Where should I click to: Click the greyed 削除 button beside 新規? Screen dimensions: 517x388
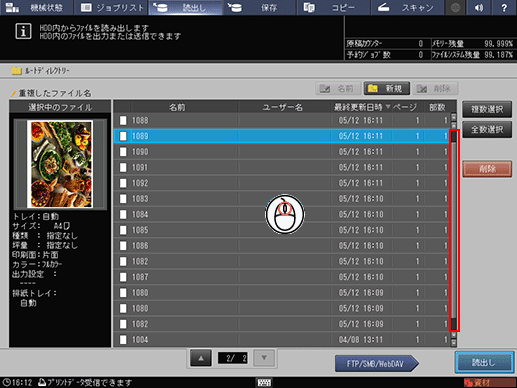click(x=435, y=89)
